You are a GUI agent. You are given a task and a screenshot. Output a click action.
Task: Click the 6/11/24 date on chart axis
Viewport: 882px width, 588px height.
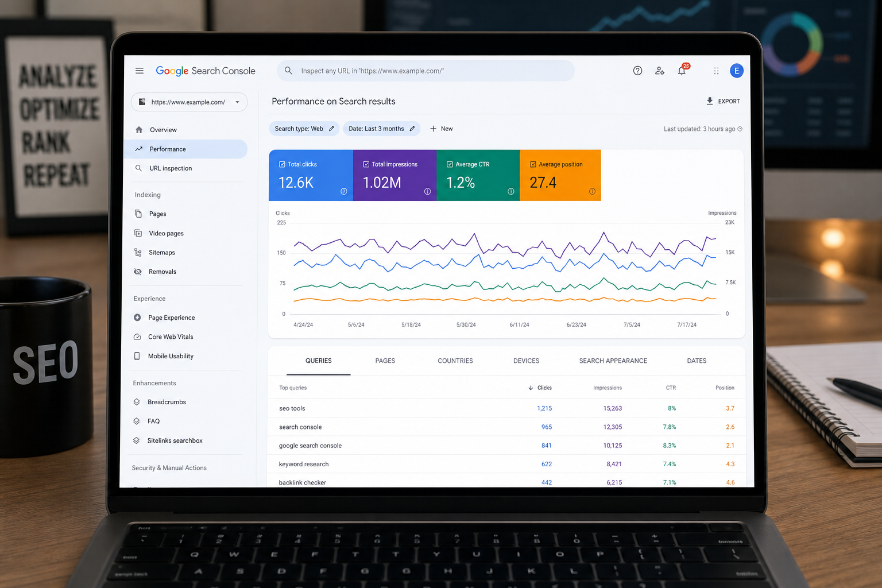(520, 325)
